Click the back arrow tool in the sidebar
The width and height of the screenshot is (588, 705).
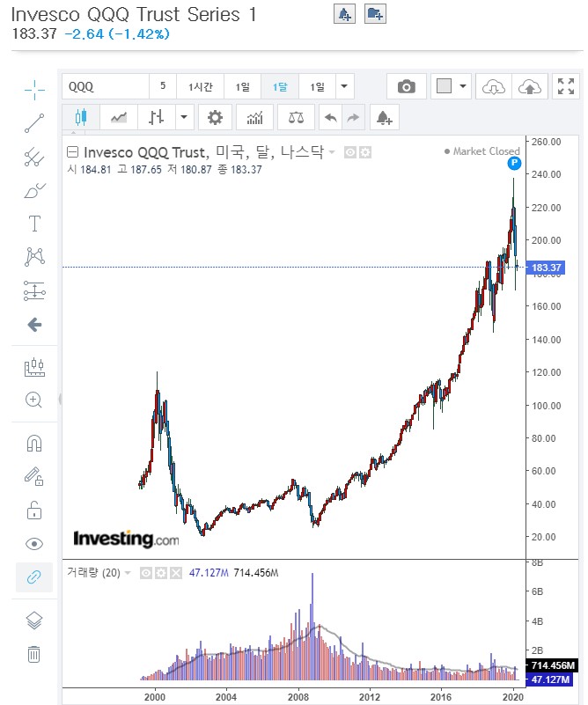point(34,324)
